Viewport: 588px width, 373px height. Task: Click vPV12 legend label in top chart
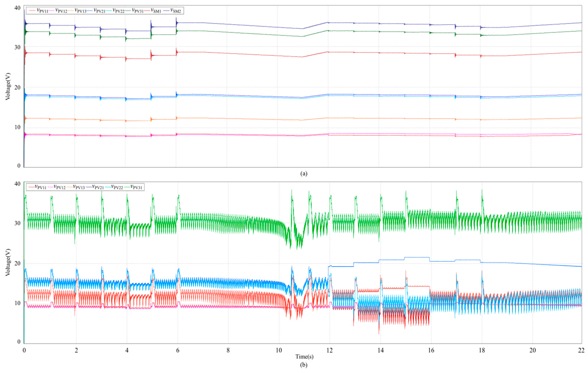[61, 11]
